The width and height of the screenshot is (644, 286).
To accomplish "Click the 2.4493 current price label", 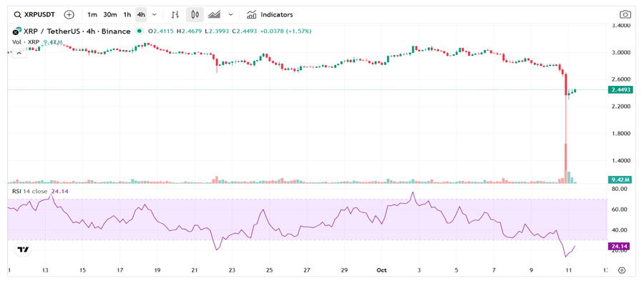I will click(619, 89).
